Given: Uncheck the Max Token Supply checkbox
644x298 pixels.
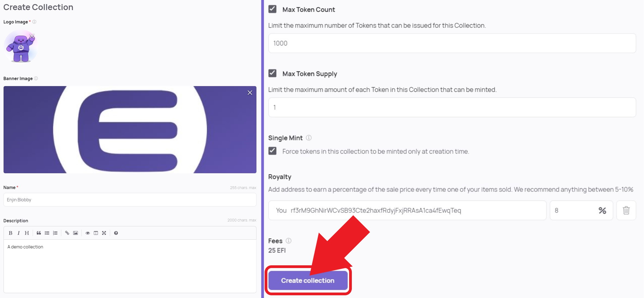Looking at the screenshot, I should 272,73.
